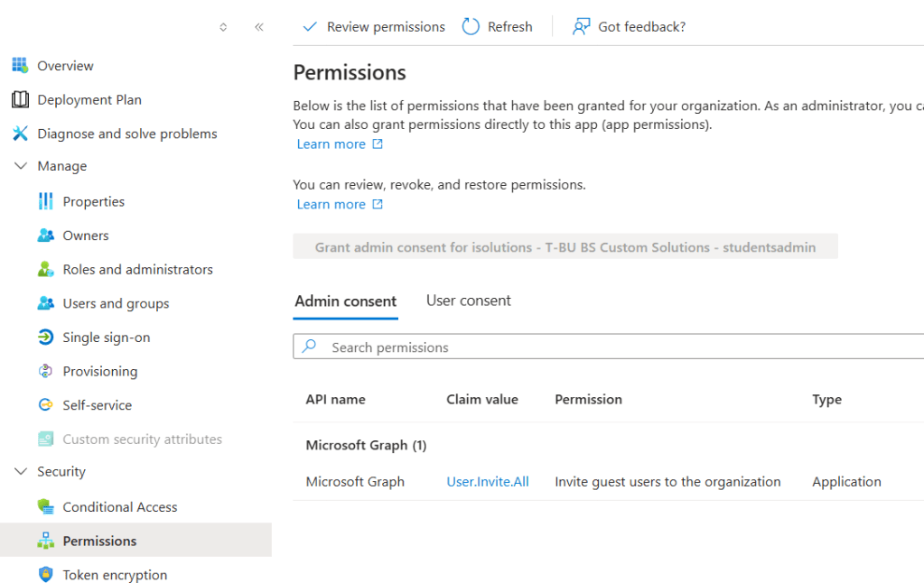The image size is (924, 583).
Task: Click the Provisioning sync icon
Action: [45, 371]
